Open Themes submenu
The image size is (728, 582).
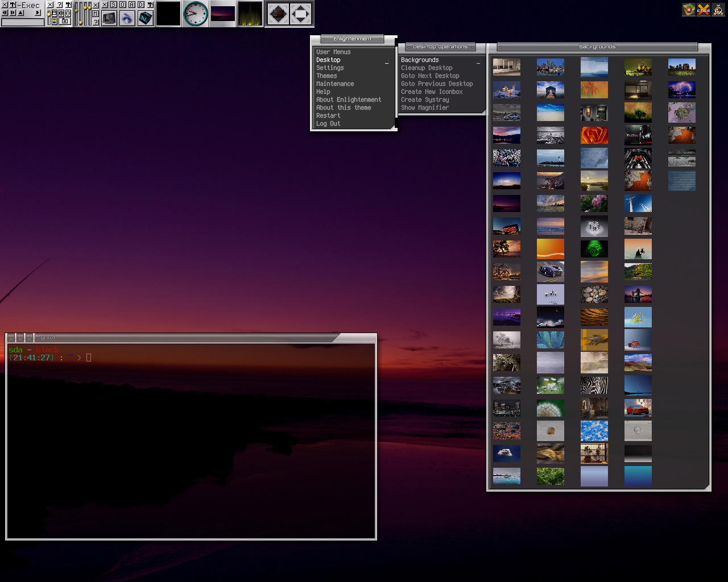click(326, 76)
